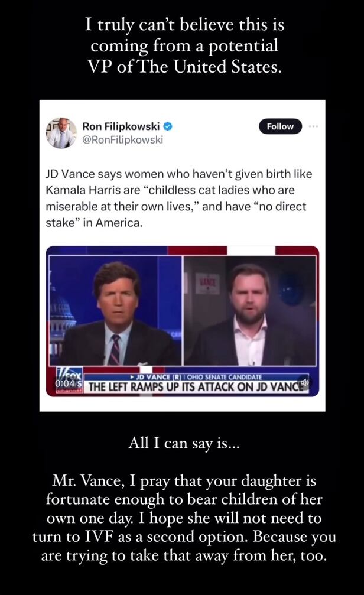Open the @RonFilipkowski handle link

click(x=122, y=139)
